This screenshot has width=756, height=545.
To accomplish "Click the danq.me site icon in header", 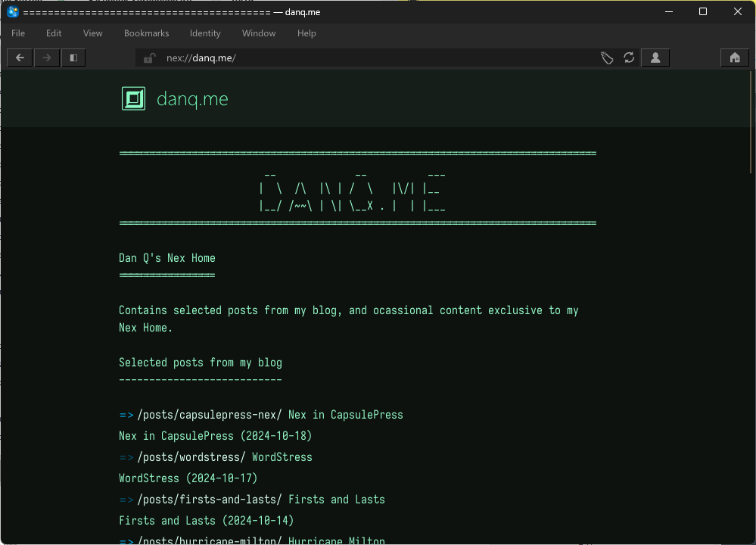I will click(x=133, y=99).
